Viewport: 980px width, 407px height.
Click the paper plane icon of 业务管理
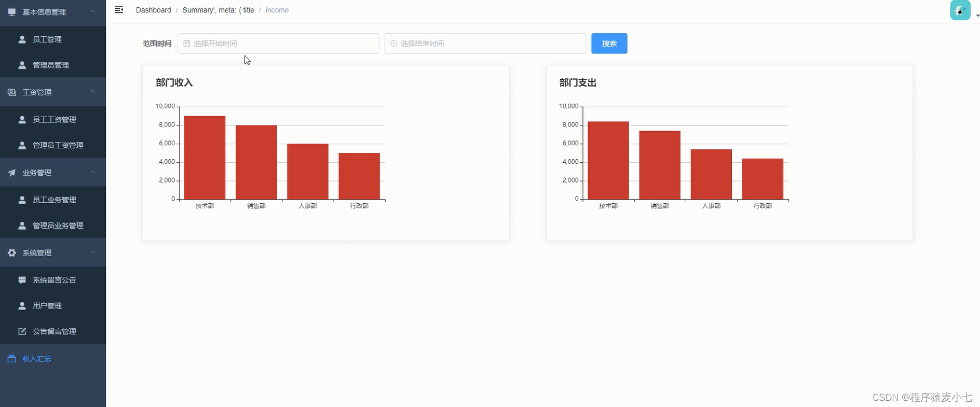[x=12, y=172]
